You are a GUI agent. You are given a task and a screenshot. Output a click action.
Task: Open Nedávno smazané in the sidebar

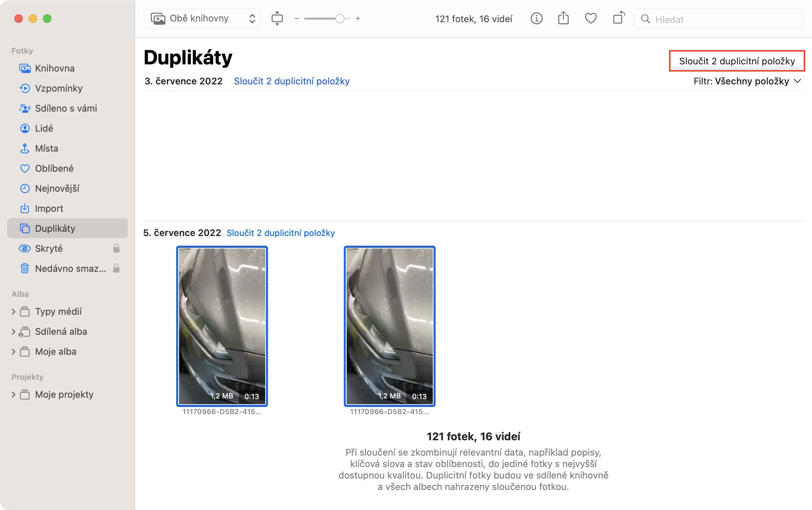pos(70,269)
